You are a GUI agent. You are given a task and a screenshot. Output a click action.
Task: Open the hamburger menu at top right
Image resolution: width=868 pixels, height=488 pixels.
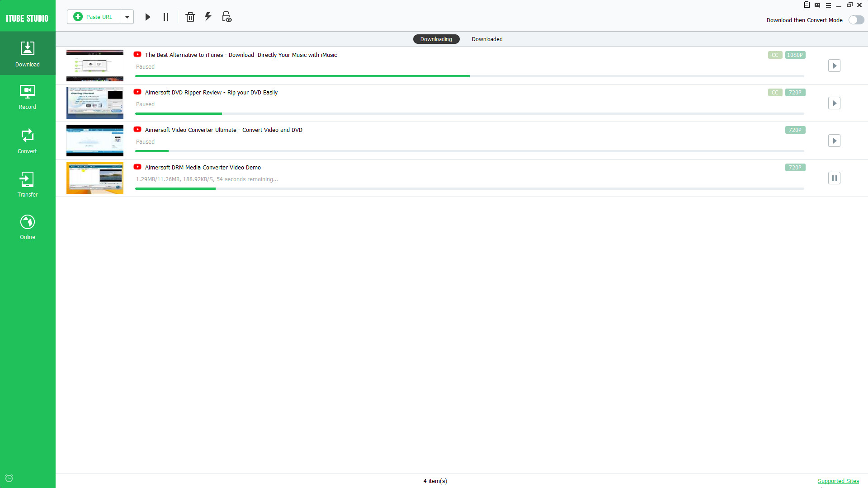pyautogui.click(x=828, y=5)
